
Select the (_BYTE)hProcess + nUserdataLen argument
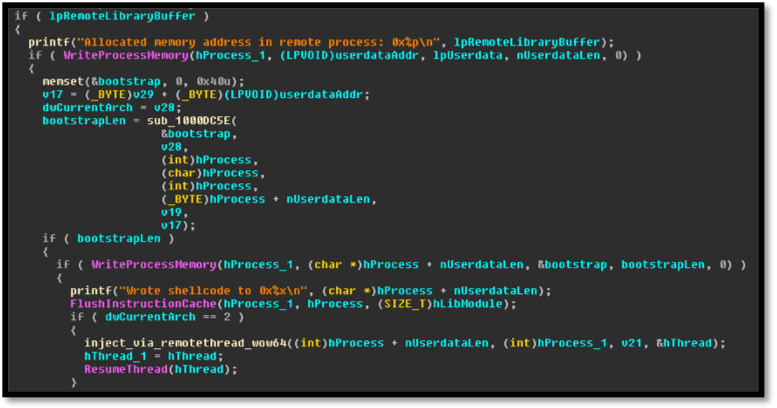coord(266,199)
